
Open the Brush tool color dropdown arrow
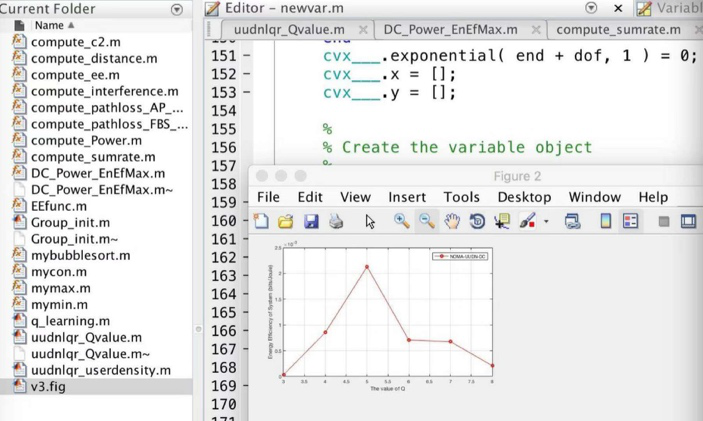546,222
